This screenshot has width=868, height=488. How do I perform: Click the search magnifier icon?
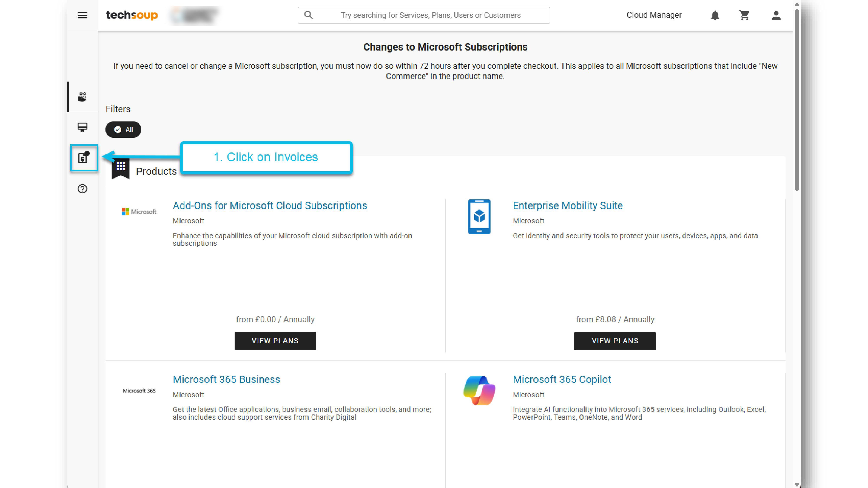click(x=309, y=15)
